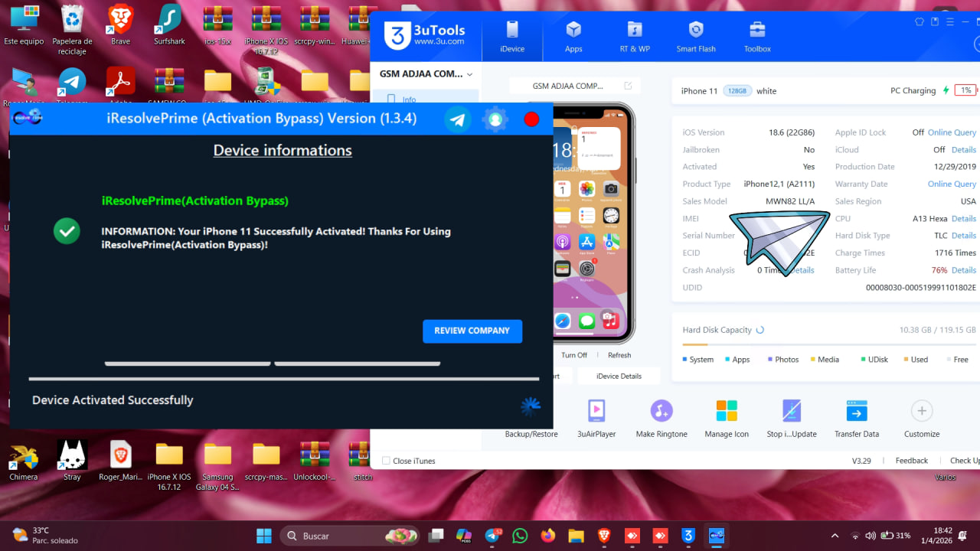Screen dimensions: 980x551
Task: Open WhatsApp from the taskbar
Action: (521, 536)
